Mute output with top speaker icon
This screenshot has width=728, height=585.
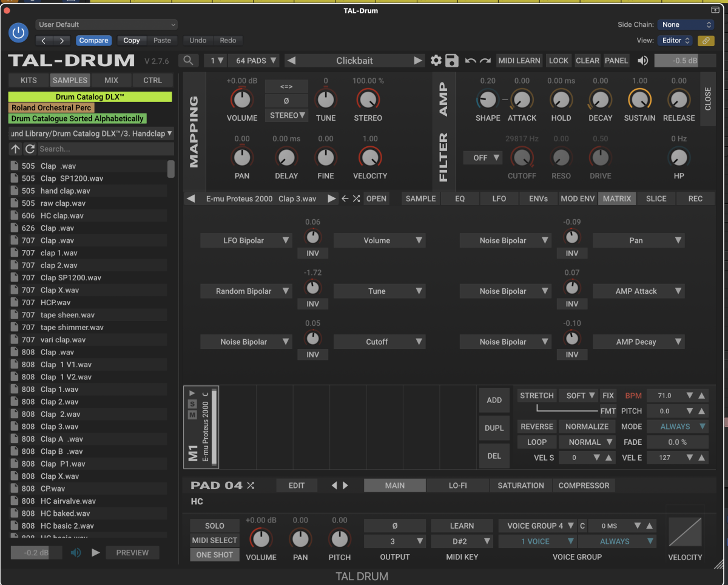coord(642,61)
